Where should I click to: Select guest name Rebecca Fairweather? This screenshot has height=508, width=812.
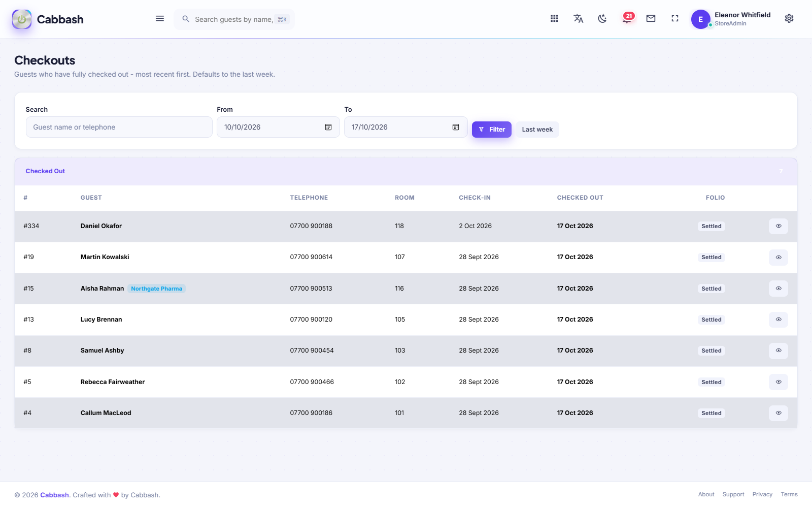[x=113, y=382]
